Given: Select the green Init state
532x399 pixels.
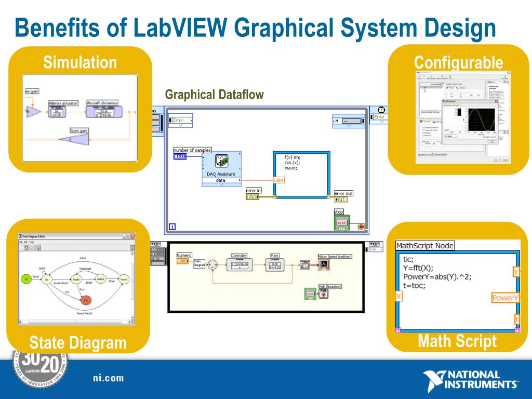Looking at the screenshot, I should pyautogui.click(x=26, y=279).
